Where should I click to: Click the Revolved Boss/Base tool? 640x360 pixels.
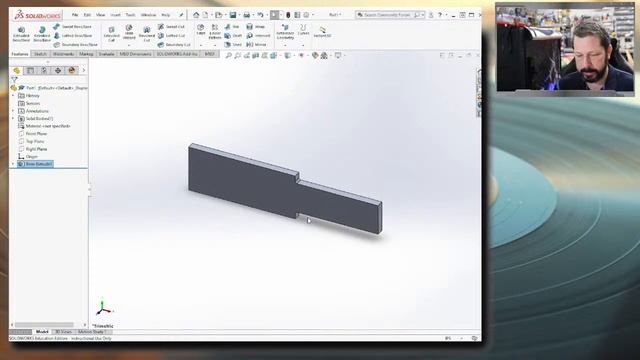42,34
